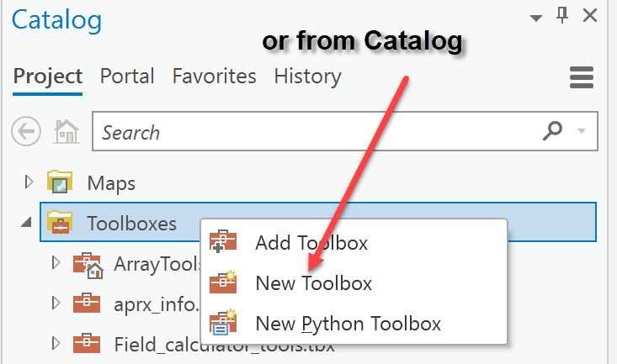Click inside the Search input field

pyautogui.click(x=315, y=132)
